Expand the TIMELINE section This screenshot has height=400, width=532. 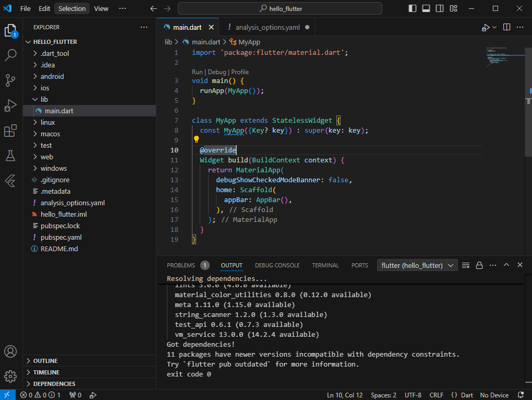click(90, 372)
